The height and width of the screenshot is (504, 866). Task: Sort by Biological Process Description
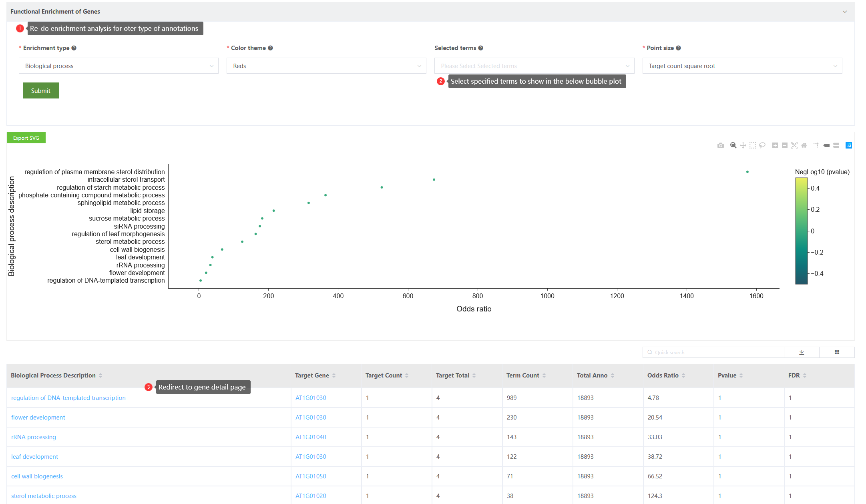[100, 375]
